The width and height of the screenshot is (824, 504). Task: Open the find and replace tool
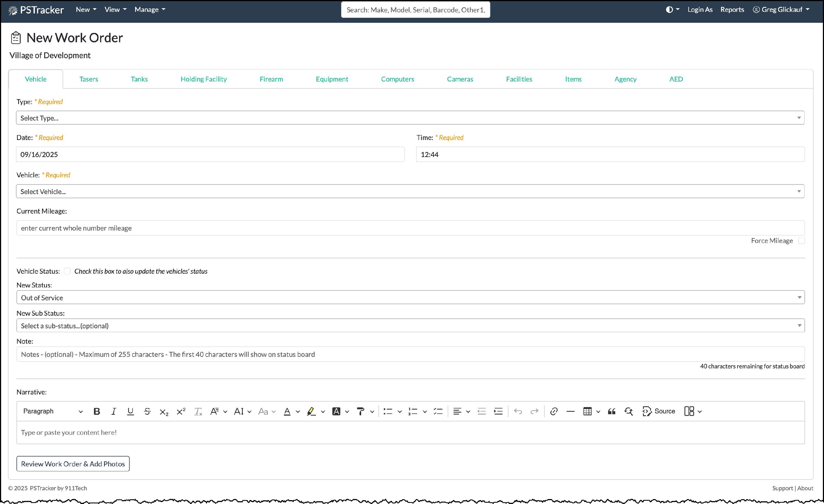click(628, 411)
